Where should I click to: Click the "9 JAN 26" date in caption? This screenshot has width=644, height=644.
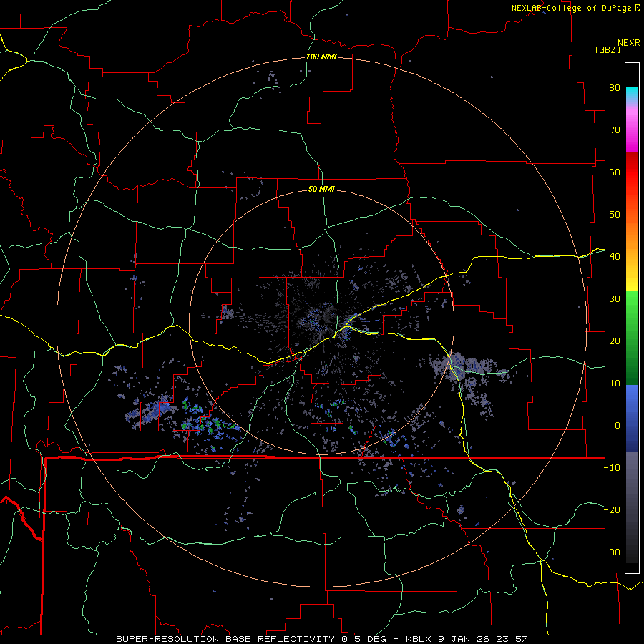[465, 639]
